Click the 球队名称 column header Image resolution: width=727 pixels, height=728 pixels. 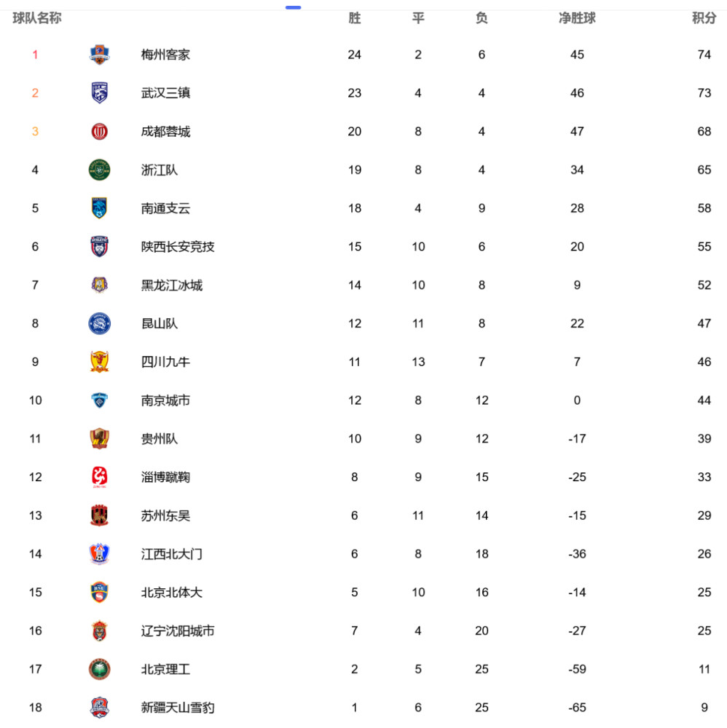coord(36,18)
